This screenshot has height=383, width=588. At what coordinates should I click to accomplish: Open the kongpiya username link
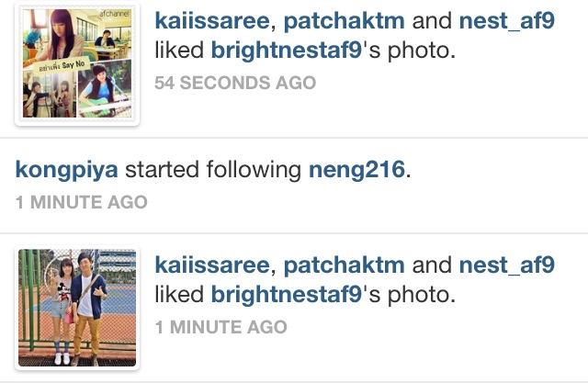click(67, 171)
